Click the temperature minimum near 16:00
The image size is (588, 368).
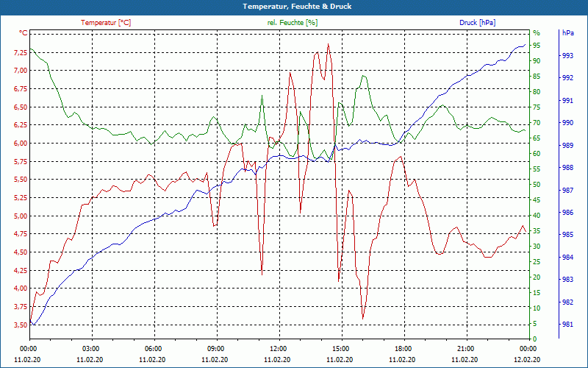362,319
